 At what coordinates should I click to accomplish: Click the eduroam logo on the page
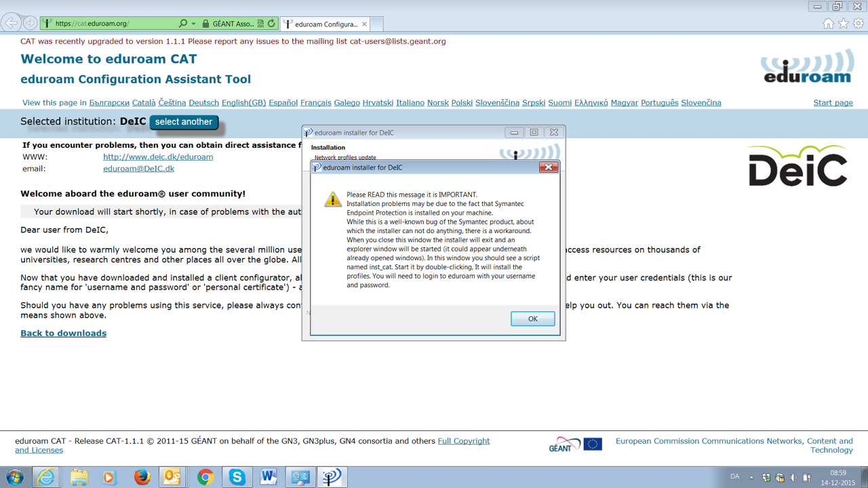(806, 66)
